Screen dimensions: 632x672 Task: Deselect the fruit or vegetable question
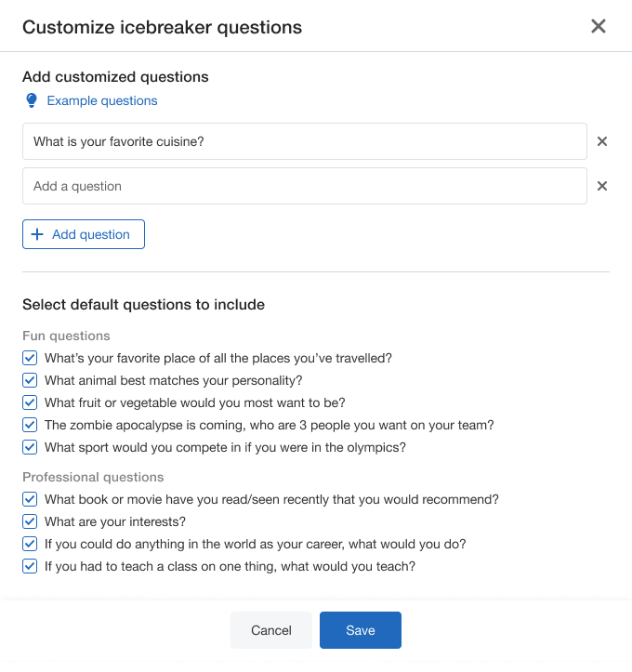click(30, 402)
